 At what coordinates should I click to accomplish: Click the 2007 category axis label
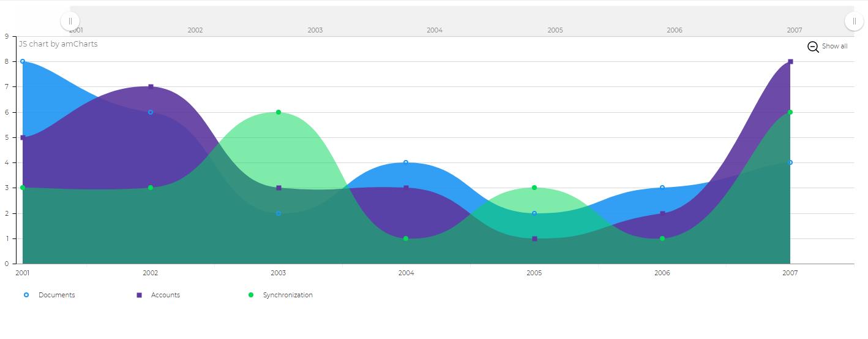(790, 273)
